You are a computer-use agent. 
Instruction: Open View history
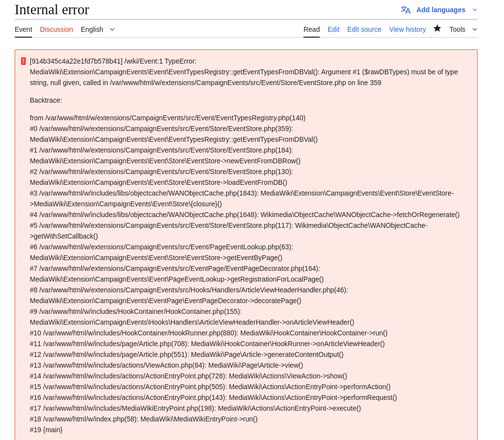click(407, 29)
